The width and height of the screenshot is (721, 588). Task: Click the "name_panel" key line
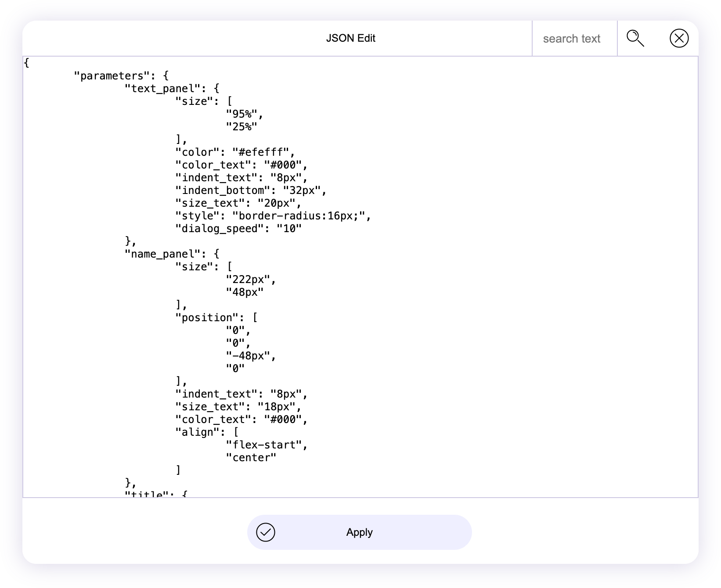[x=162, y=254]
